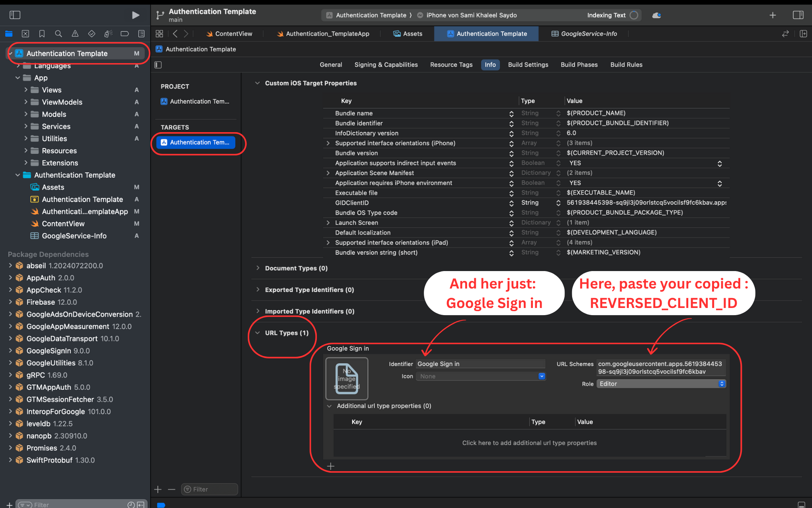The width and height of the screenshot is (812, 508).
Task: Expand the Views folder
Action: pyautogui.click(x=26, y=90)
